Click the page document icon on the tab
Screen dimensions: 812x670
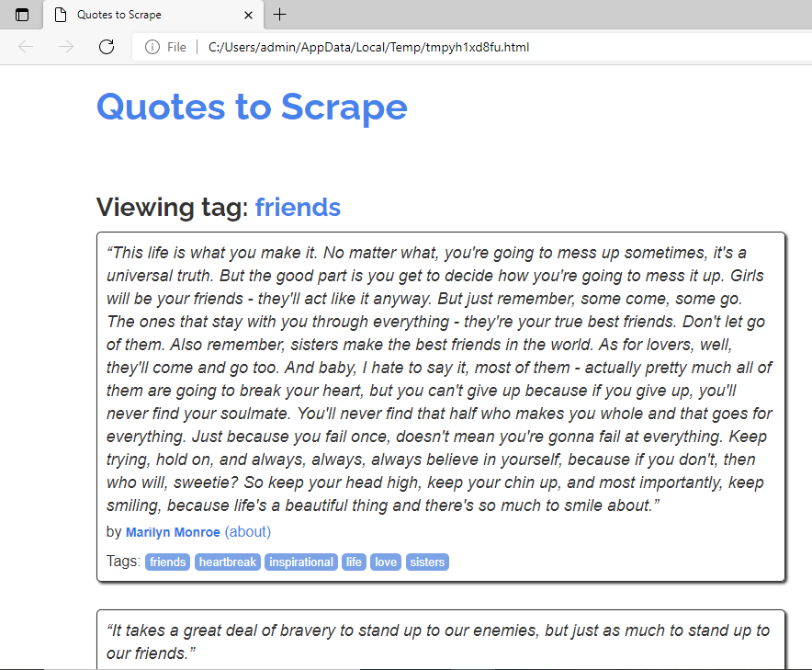(61, 15)
